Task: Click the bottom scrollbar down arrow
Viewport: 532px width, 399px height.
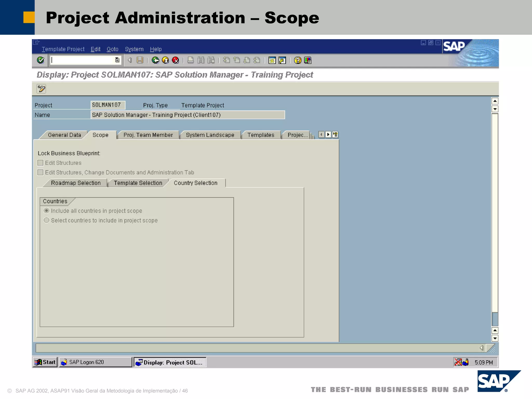Action: 495,338
